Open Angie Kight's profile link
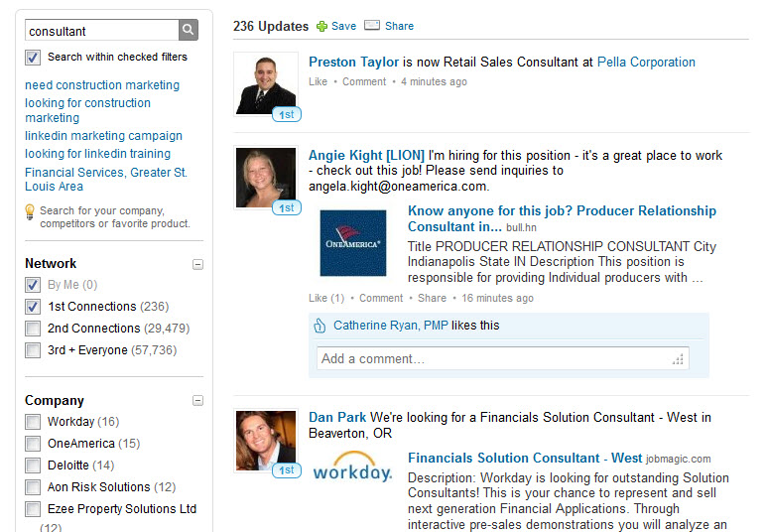 366,156
